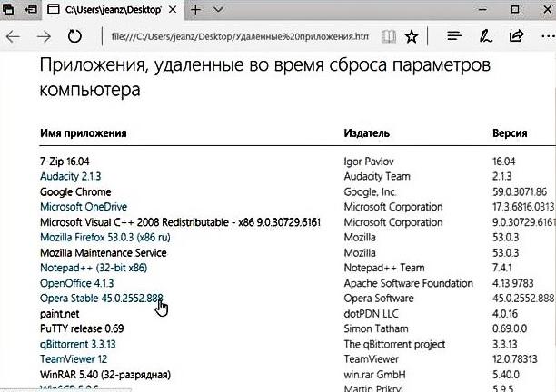Screen dimensions: 556x392
Task: Click publisher win.rar GmbH
Action: [x=374, y=375]
